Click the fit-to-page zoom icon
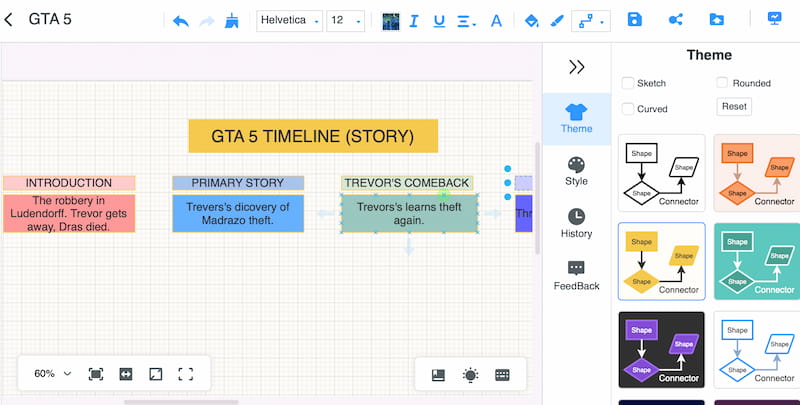Image resolution: width=800 pixels, height=405 pixels. click(95, 374)
